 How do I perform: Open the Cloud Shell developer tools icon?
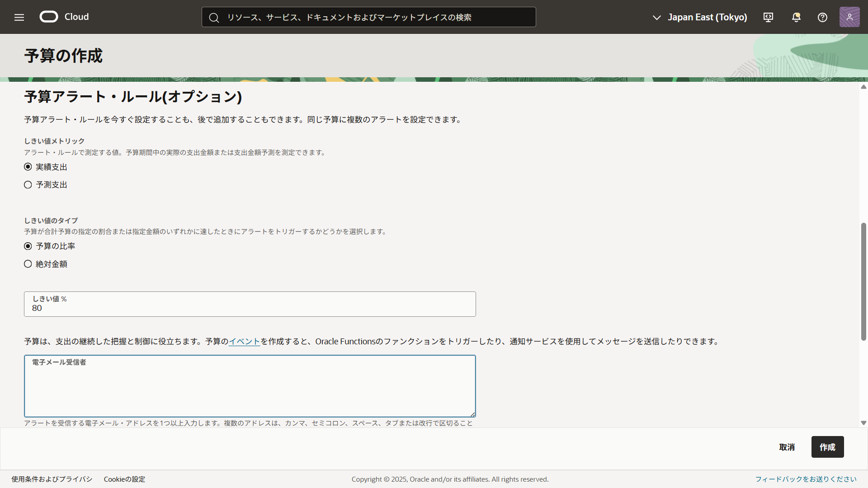pos(768,17)
